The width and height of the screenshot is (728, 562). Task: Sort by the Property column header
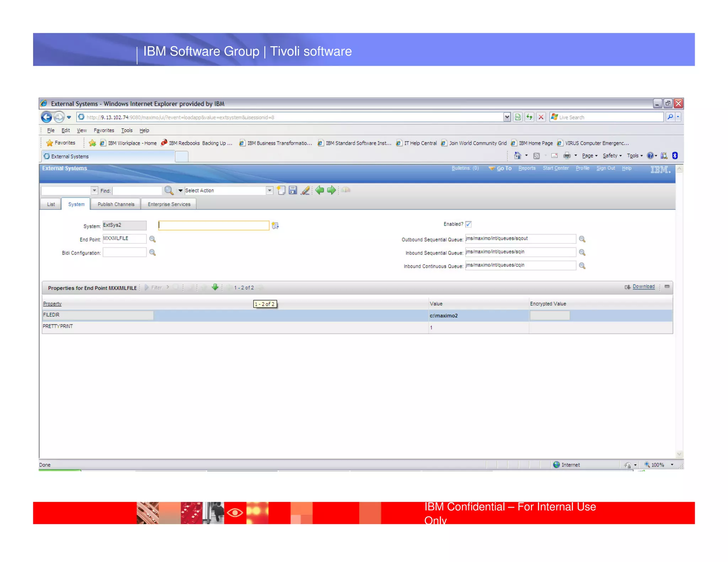click(52, 304)
